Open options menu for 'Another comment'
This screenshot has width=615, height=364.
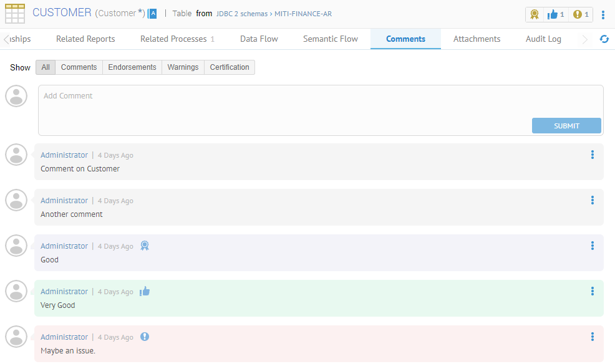pos(592,200)
